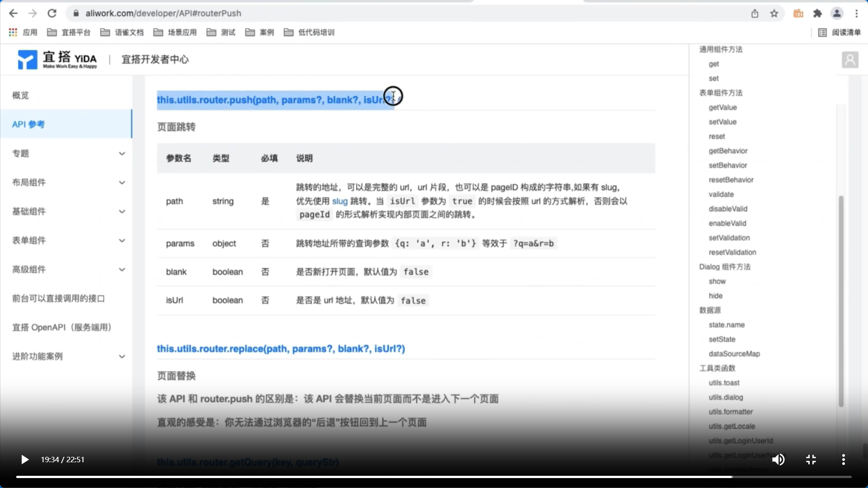The image size is (868, 488).
Task: Mute the video volume
Action: (x=778, y=460)
